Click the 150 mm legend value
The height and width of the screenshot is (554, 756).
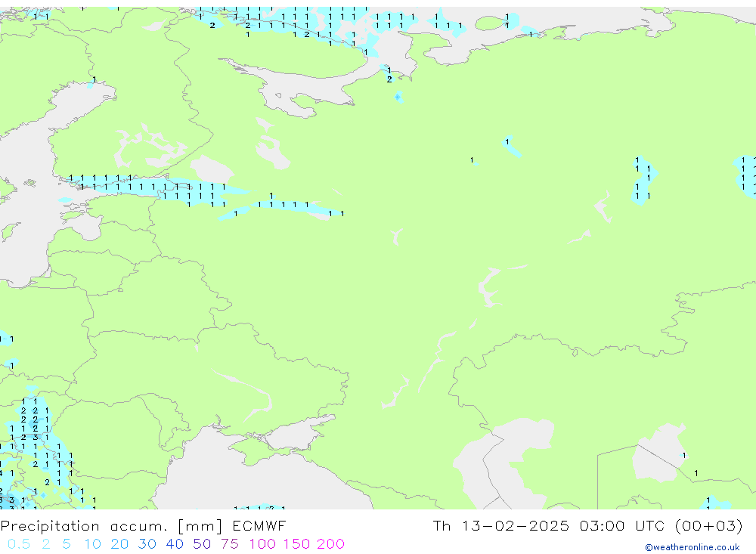[x=296, y=544]
